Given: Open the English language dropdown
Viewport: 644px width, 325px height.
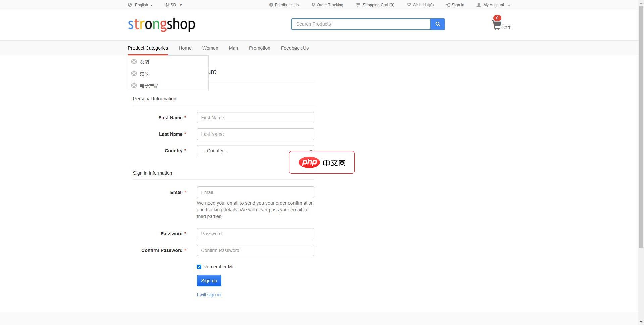Looking at the screenshot, I should [x=144, y=5].
